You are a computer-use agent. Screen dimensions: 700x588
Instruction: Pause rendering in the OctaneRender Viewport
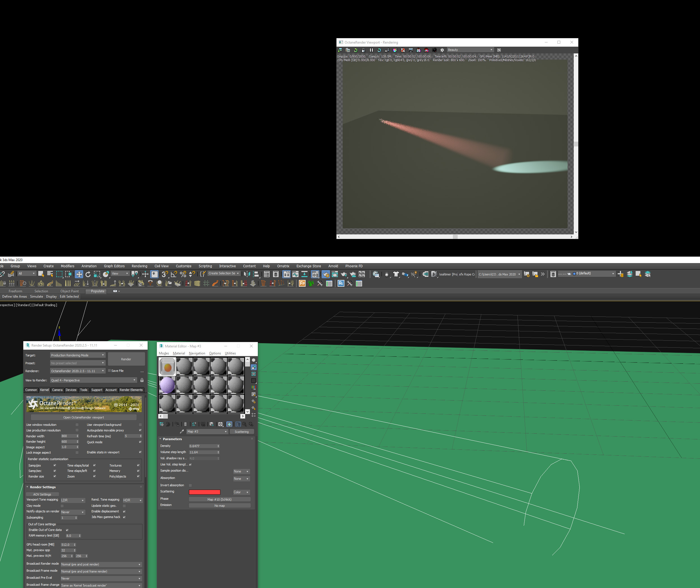pyautogui.click(x=371, y=50)
